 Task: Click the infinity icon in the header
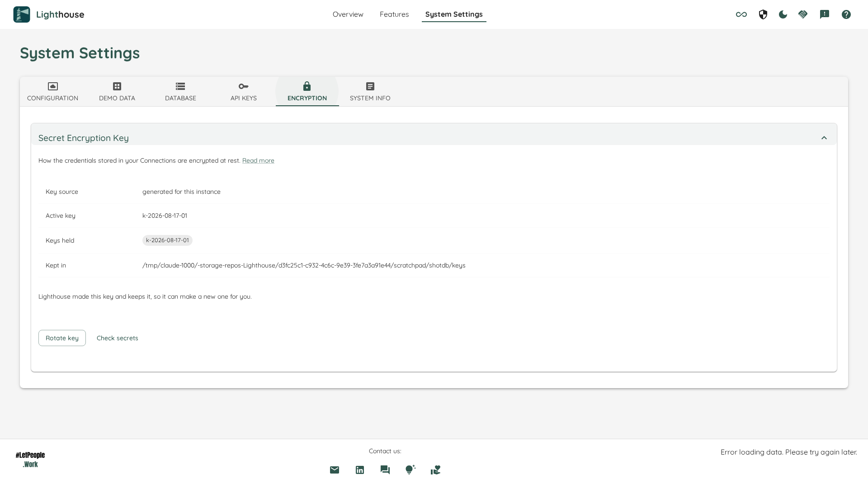click(741, 14)
